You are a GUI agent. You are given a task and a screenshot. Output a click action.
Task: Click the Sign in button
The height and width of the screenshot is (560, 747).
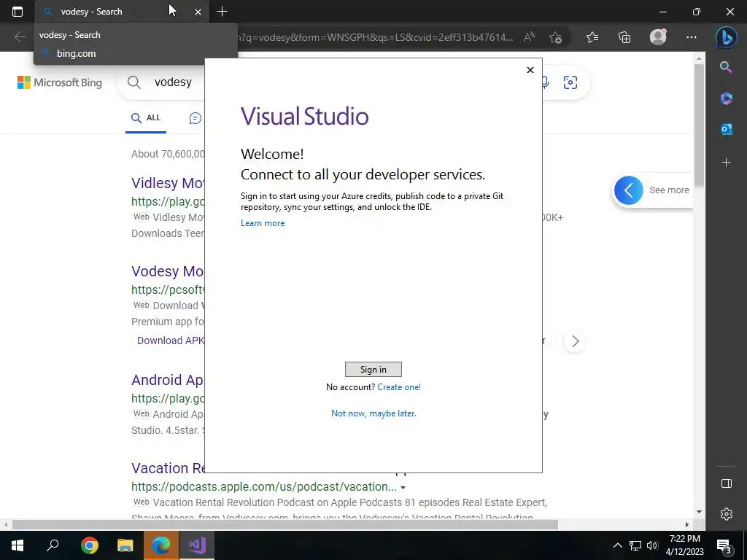(373, 369)
